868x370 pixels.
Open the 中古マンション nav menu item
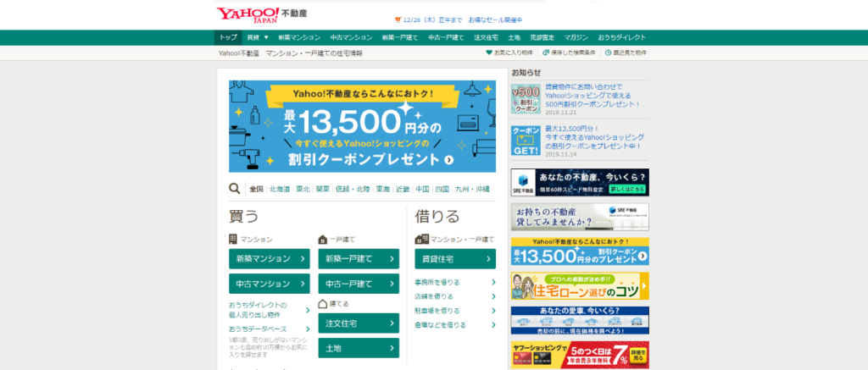[351, 37]
